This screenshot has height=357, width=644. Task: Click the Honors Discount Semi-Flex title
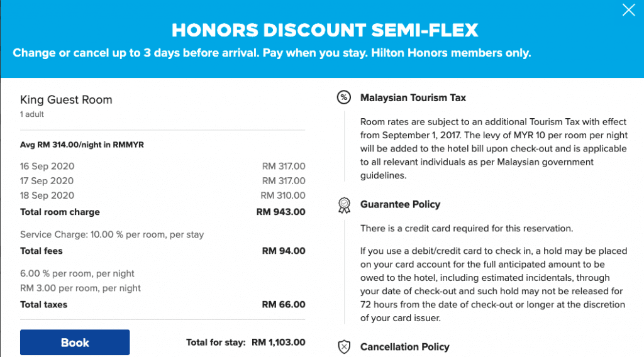click(x=325, y=30)
